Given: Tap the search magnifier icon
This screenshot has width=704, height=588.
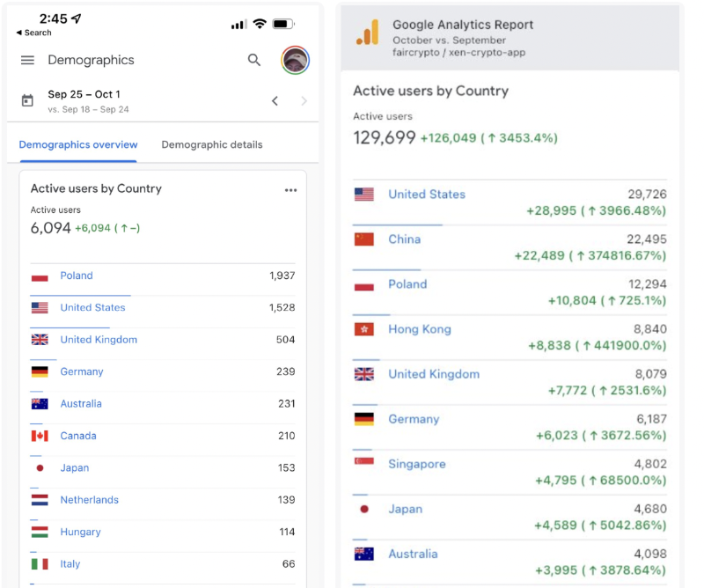Looking at the screenshot, I should coord(254,60).
